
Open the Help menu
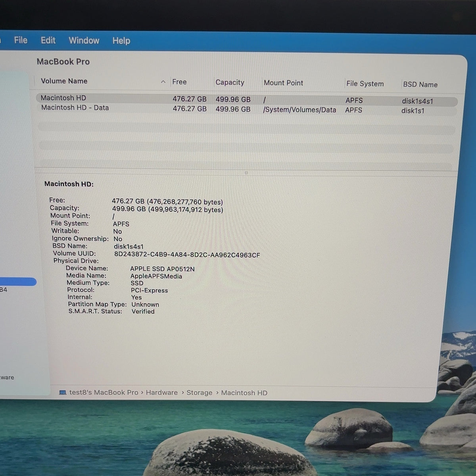tap(121, 41)
